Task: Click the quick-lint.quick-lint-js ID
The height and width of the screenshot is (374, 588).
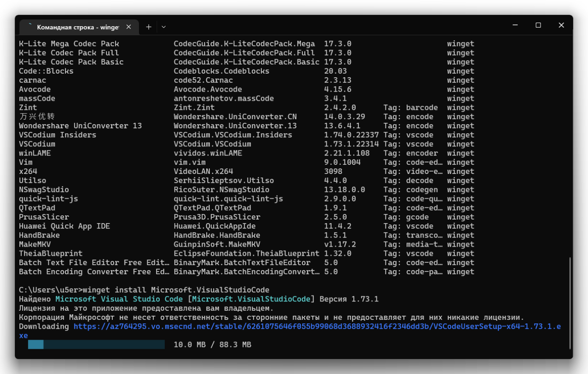Action: click(x=228, y=199)
